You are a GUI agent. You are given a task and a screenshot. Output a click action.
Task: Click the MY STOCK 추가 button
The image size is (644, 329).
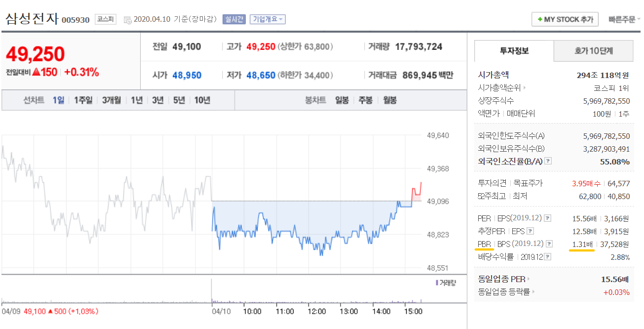565,19
